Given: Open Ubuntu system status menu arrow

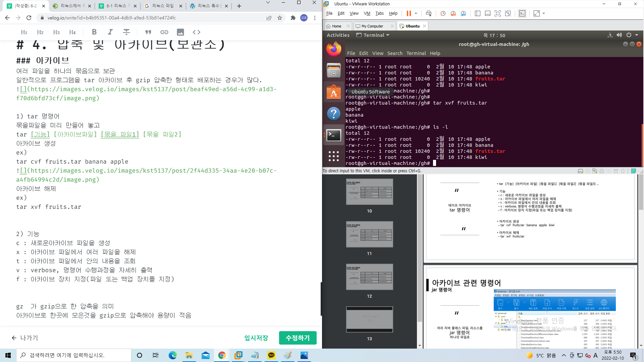Looking at the screenshot, I should 637,35.
